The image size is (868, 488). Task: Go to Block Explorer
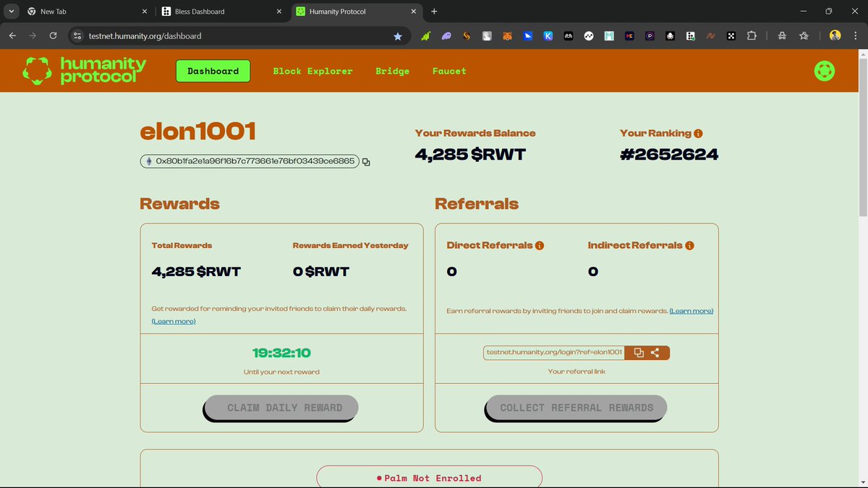pyautogui.click(x=312, y=71)
